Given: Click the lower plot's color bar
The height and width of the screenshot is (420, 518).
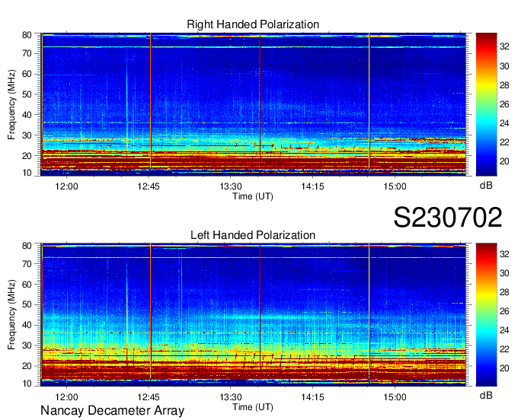Looking at the screenshot, I should 486,314.
